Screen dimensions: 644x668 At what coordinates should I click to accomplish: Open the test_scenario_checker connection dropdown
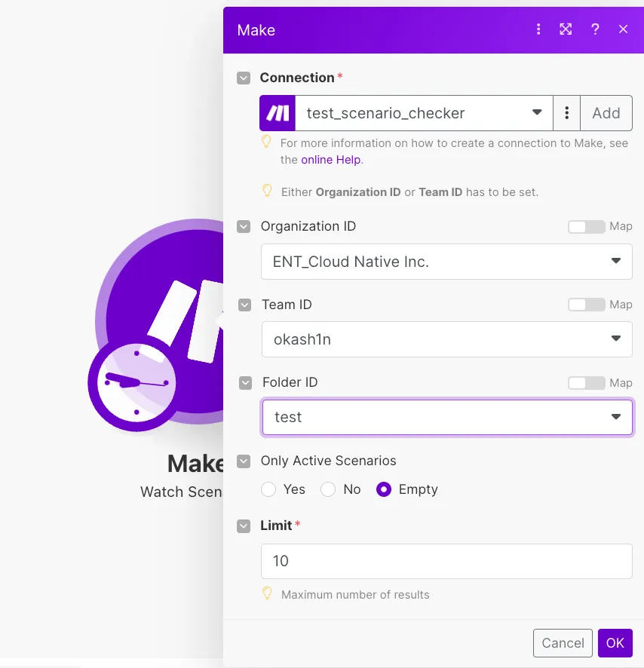(x=424, y=113)
